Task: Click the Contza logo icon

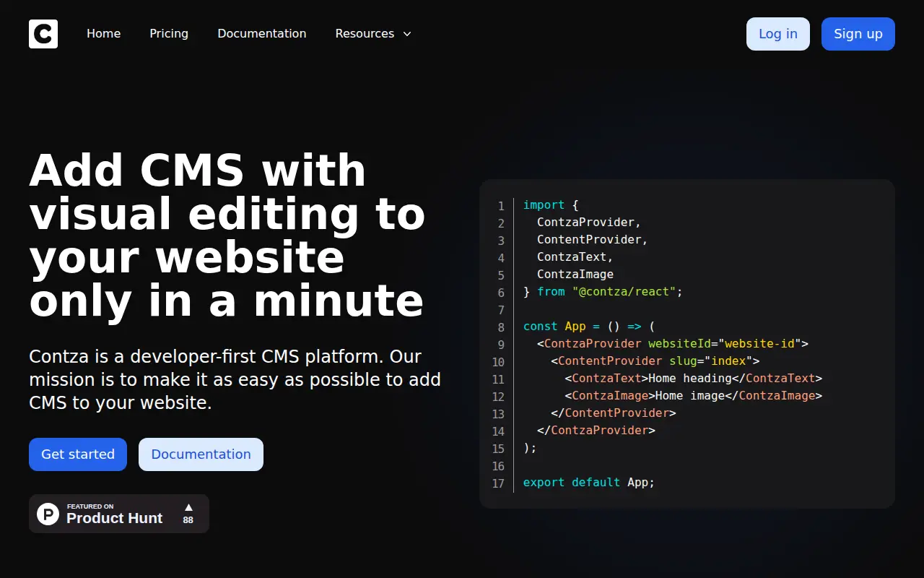Action: (x=43, y=34)
